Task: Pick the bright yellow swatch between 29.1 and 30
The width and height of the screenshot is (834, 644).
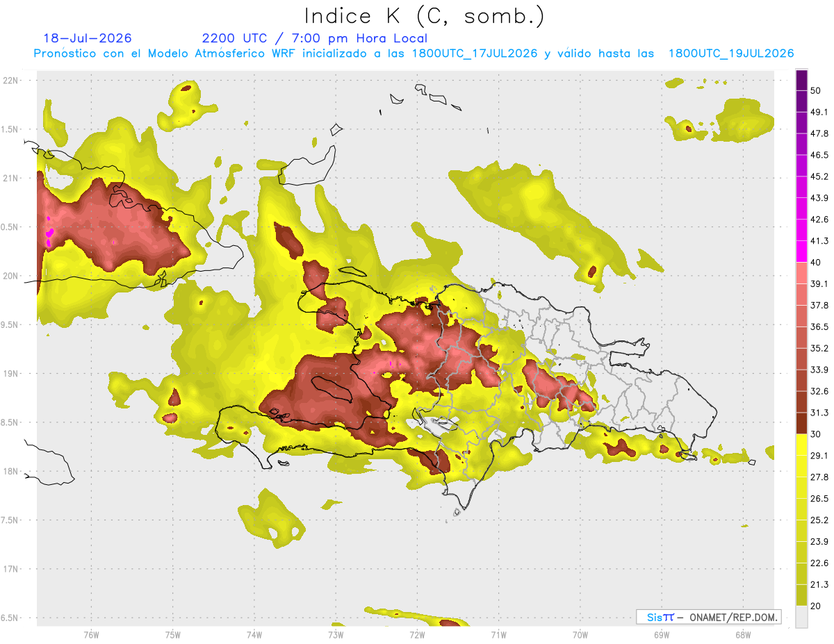Action: (x=801, y=445)
